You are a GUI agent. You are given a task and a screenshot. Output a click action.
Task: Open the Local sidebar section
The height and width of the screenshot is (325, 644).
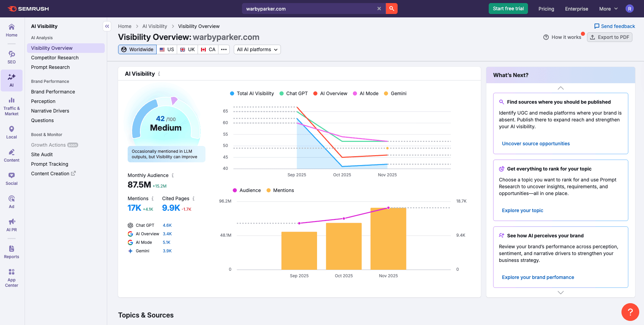pos(12,132)
